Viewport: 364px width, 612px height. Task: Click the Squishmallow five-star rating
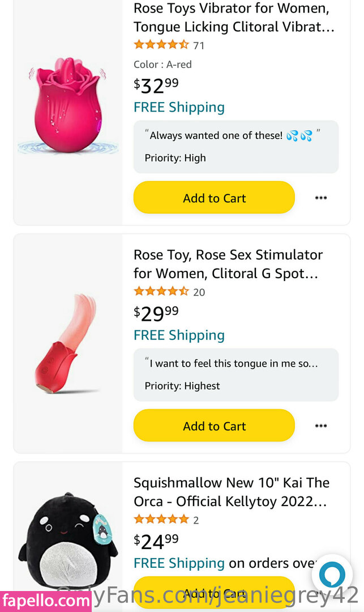(161, 520)
